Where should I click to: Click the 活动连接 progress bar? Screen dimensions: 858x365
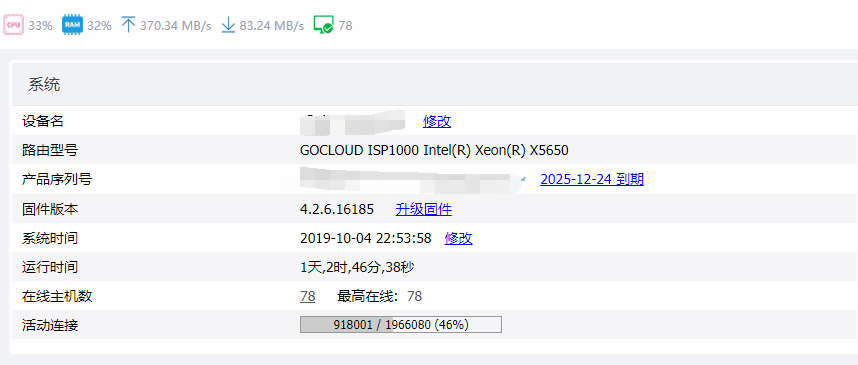tap(401, 325)
